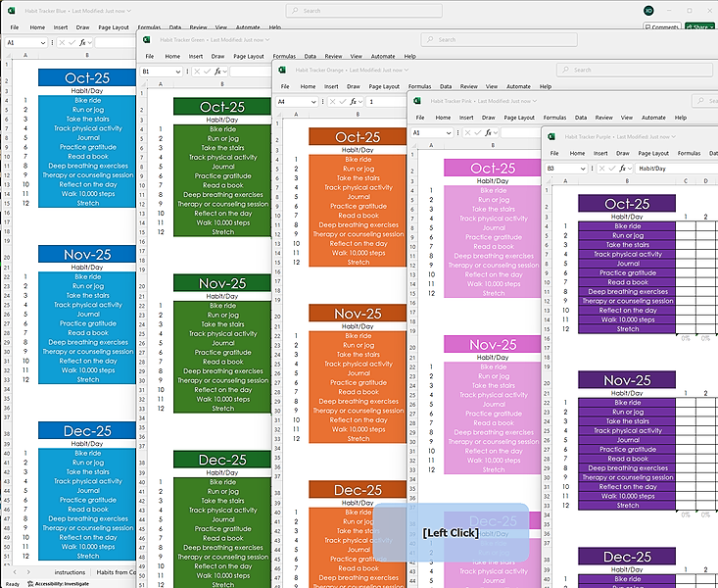
Task: Open Page Layout tab in Purple window
Action: coord(653,153)
